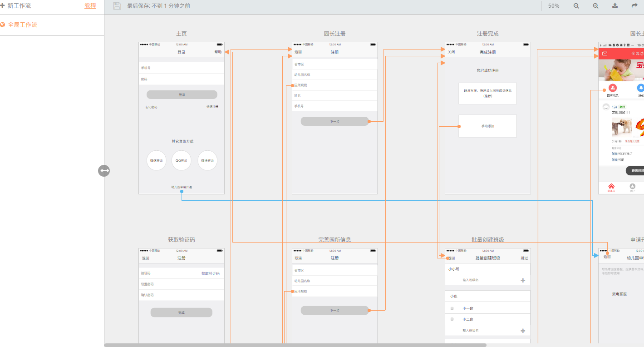
Task: Click the 主页 screen title
Action: click(182, 34)
